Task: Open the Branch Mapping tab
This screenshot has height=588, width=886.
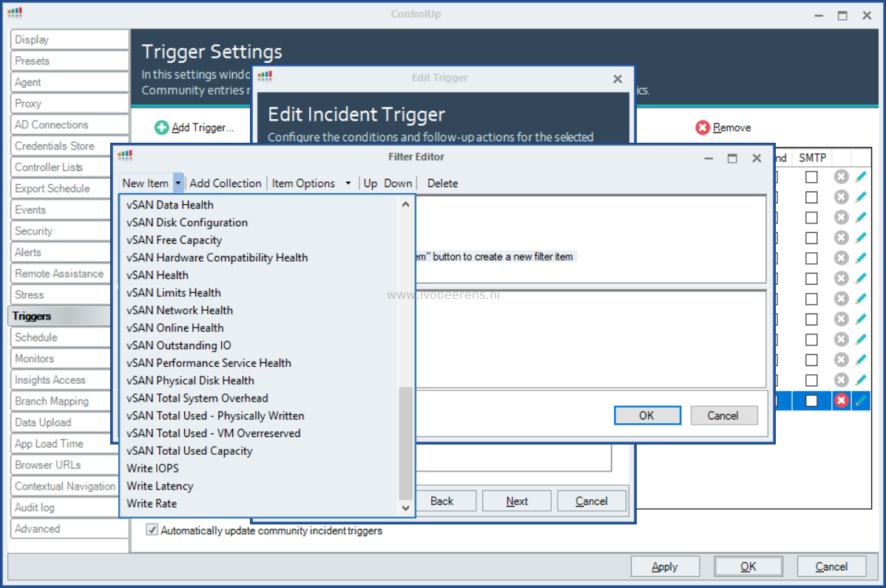Action: click(x=61, y=401)
